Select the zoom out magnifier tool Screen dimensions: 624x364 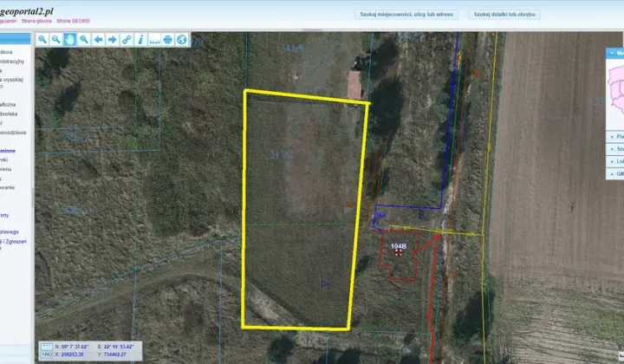(56, 39)
